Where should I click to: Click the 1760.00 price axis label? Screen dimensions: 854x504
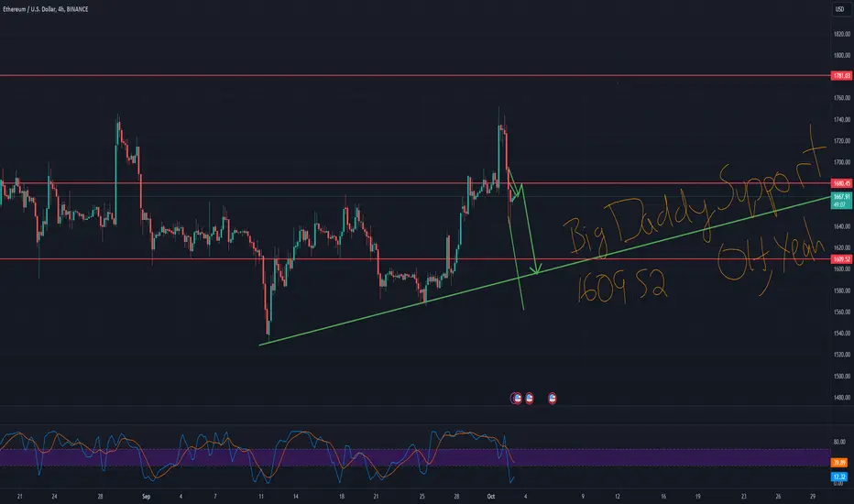841,98
